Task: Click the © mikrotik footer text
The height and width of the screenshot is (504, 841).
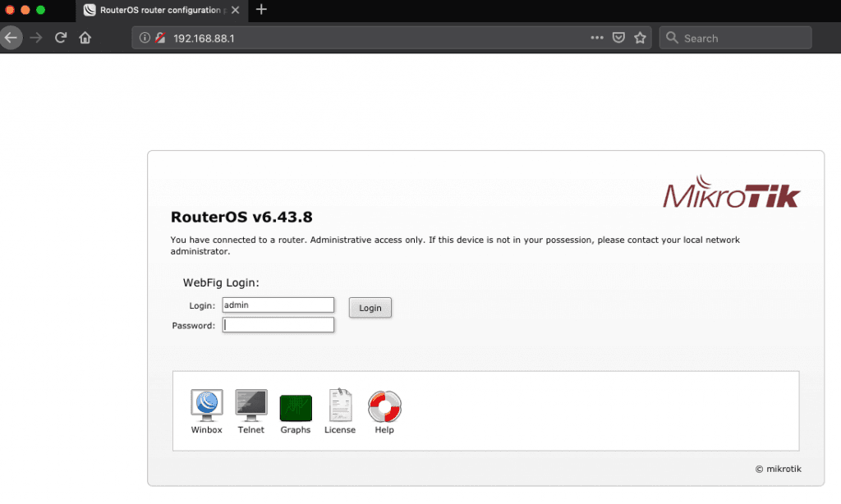Action: [x=779, y=470]
